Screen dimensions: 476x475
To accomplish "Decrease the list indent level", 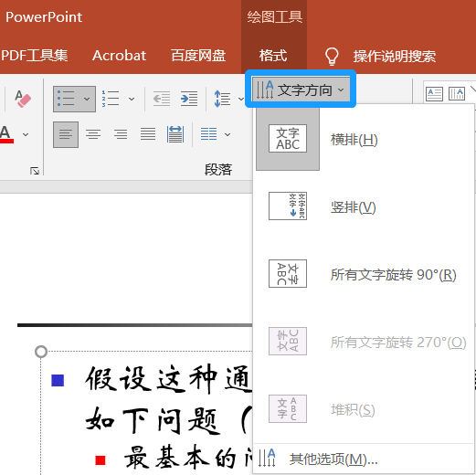I will pyautogui.click(x=162, y=99).
